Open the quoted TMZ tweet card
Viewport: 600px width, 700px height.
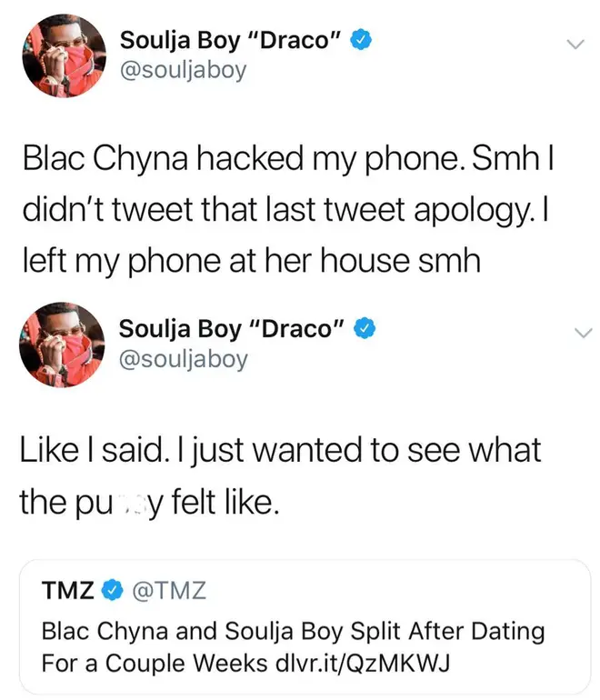[305, 626]
